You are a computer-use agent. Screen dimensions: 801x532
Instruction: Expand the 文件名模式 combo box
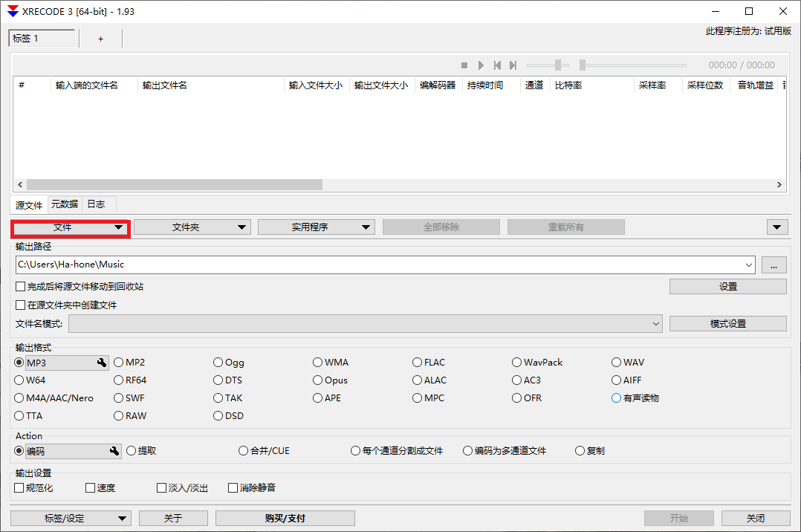point(656,323)
